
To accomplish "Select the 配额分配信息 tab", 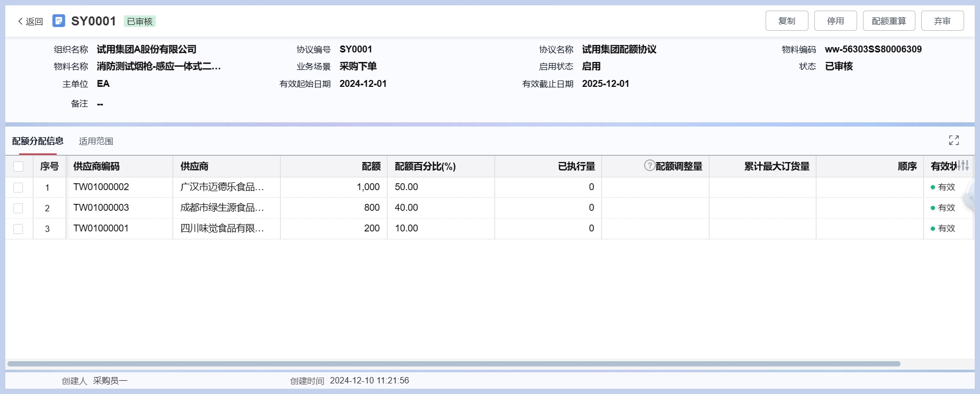I will (x=38, y=141).
